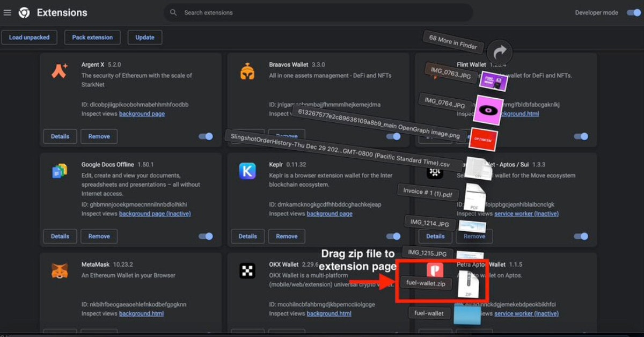Click the "MetaMask" extension name
Viewport: 644px width, 337px height.
[x=96, y=265]
